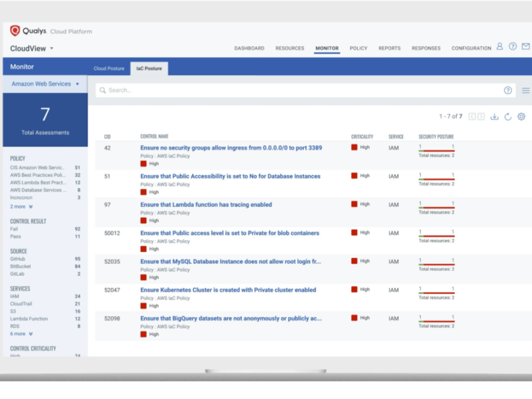Click security posture bar for CID 42

click(x=436, y=151)
